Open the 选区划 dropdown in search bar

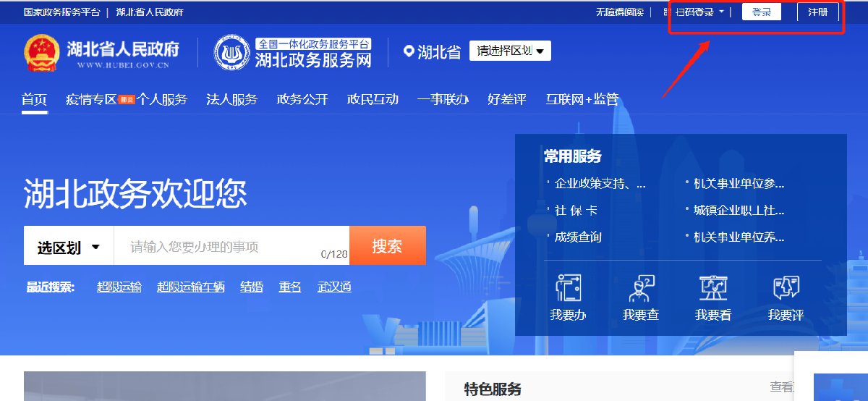coord(69,248)
